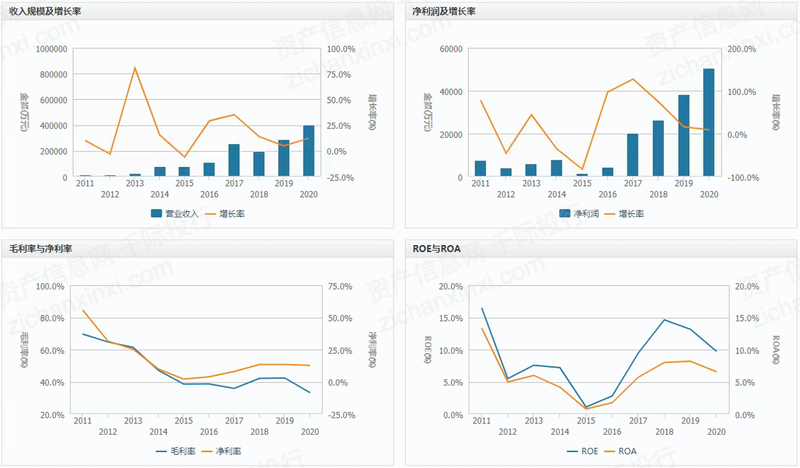This screenshot has height=468, width=800.
Task: Select the 净利润及增长率 panel title
Action: click(x=448, y=10)
